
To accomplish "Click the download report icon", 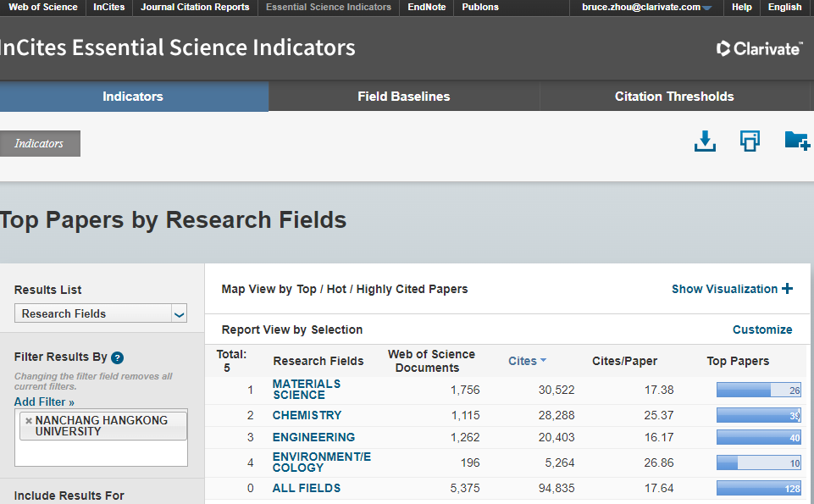I will point(705,141).
